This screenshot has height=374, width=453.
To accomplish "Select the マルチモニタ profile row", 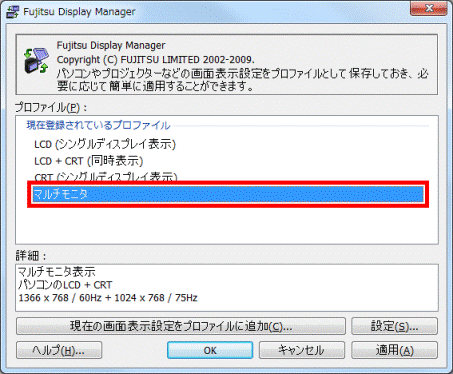I will pyautogui.click(x=228, y=194).
